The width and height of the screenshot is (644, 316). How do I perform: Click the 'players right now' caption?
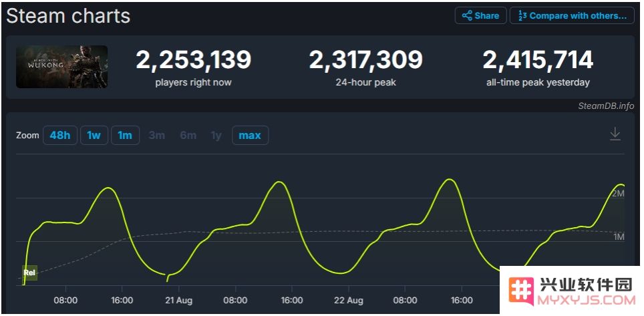point(194,82)
